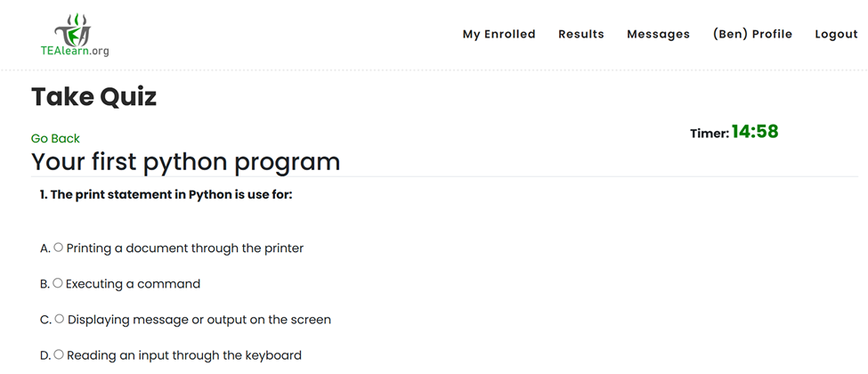Click the green 14:58 countdown value
868x374 pixels.
[x=755, y=133]
